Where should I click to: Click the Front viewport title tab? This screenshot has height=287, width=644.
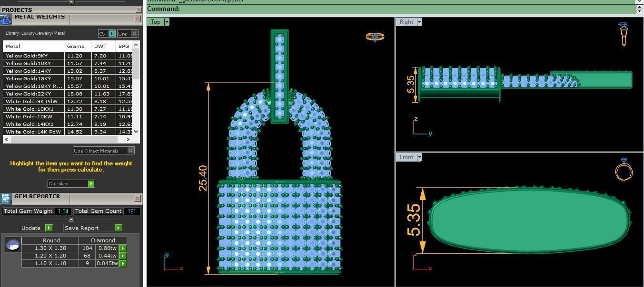click(406, 157)
